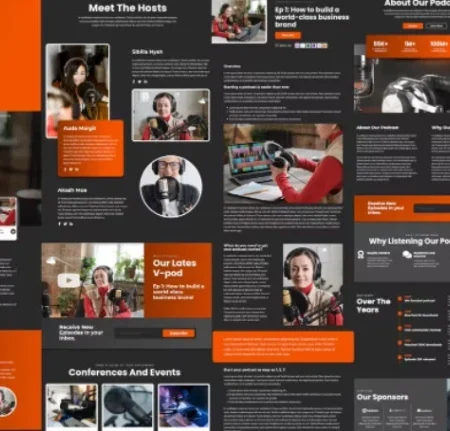
Task: Select the second Over The Years timeline dot
Action: pos(399,314)
